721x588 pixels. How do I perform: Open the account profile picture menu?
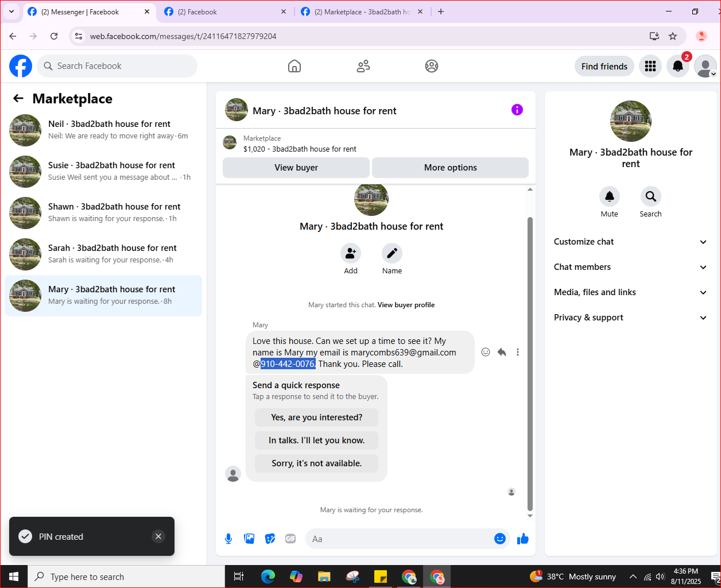coord(706,66)
